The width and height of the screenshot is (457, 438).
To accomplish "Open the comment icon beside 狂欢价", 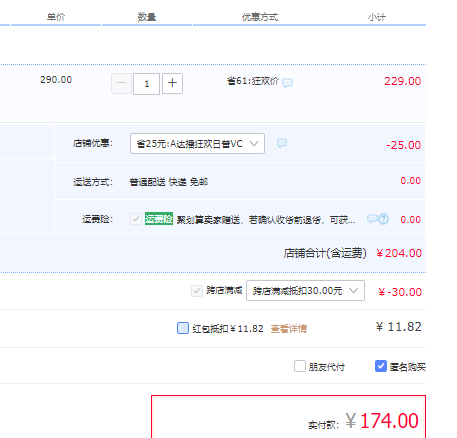I will [x=287, y=83].
